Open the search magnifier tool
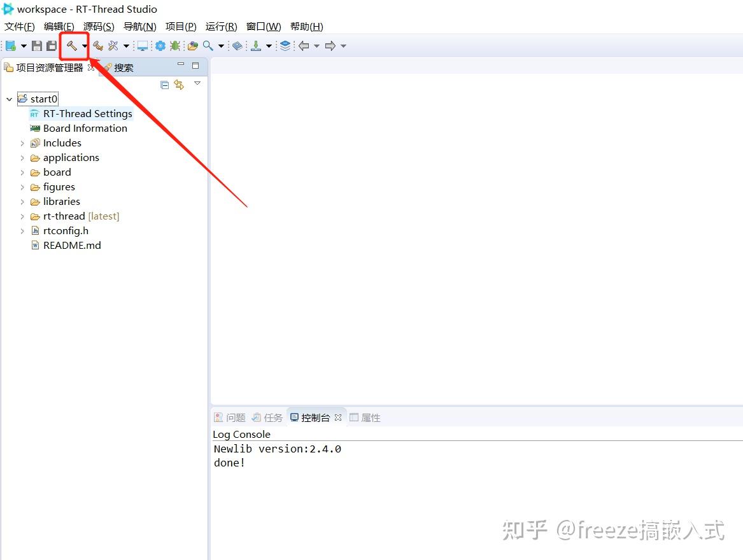Screen dimensions: 743x560 tap(208, 45)
